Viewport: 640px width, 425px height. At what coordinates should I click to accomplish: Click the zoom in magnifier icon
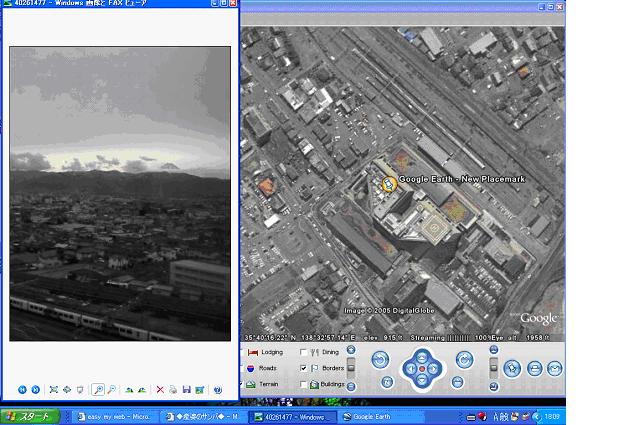[98, 389]
